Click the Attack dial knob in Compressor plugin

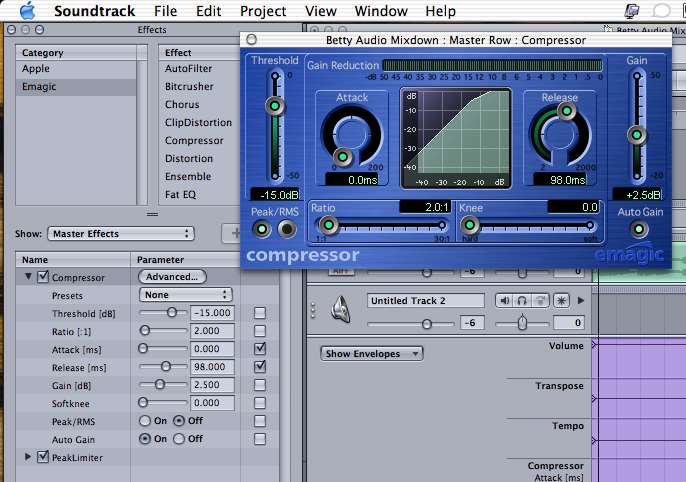(x=343, y=157)
